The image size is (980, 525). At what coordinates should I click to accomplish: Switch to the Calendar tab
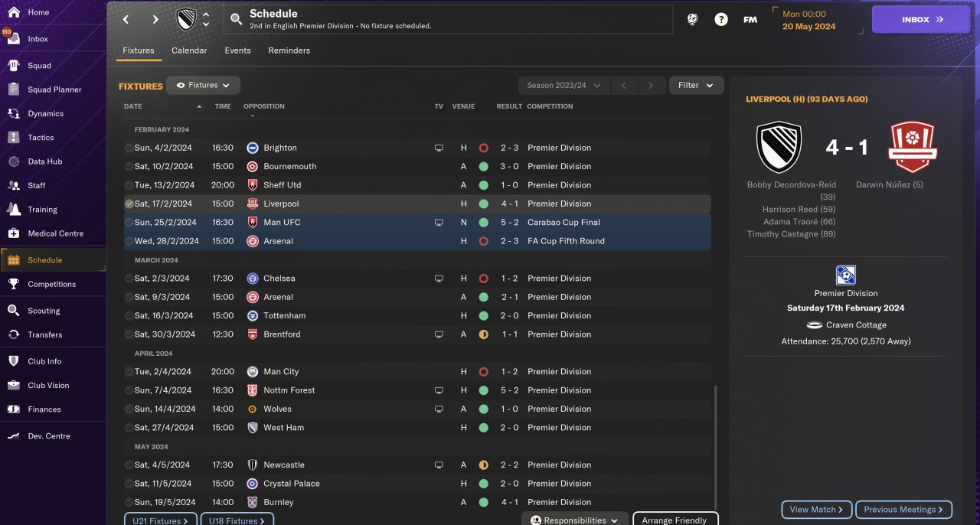tap(189, 51)
